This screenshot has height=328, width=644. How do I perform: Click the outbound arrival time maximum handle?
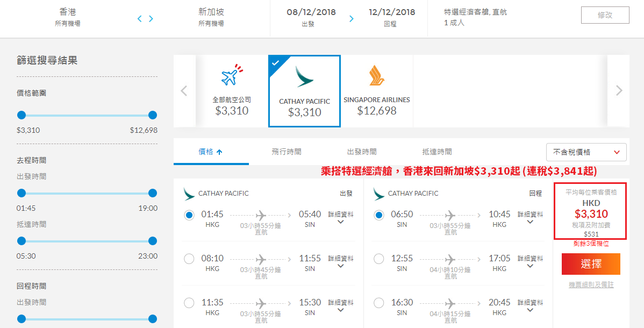pos(153,241)
